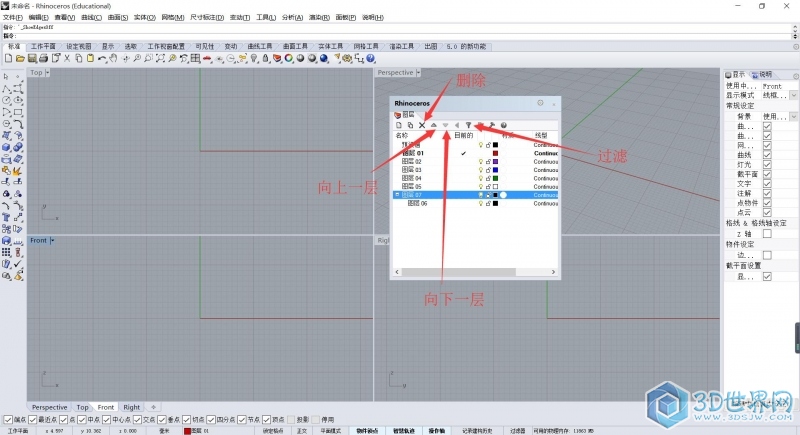The height and width of the screenshot is (435, 800).
Task: Toggle the Z 轴 checkbox
Action: click(x=767, y=234)
